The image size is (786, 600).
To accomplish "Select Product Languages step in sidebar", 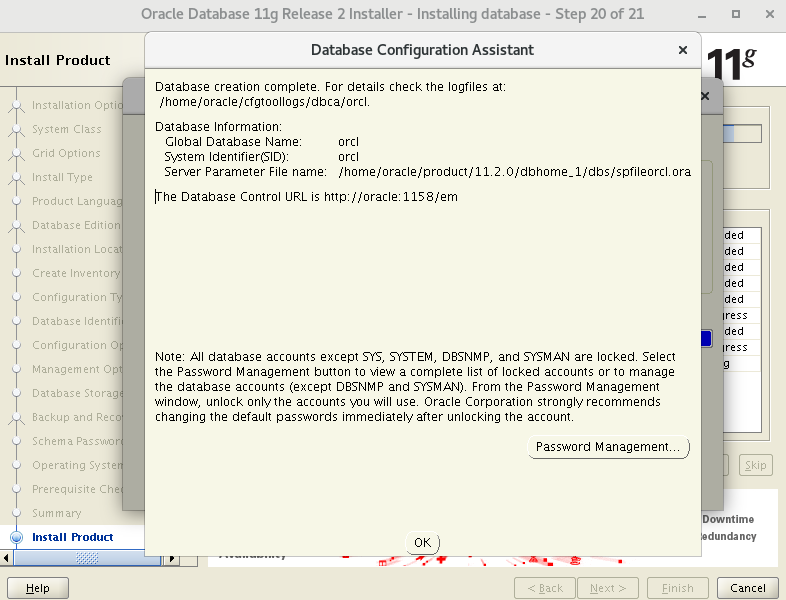I will (77, 202).
